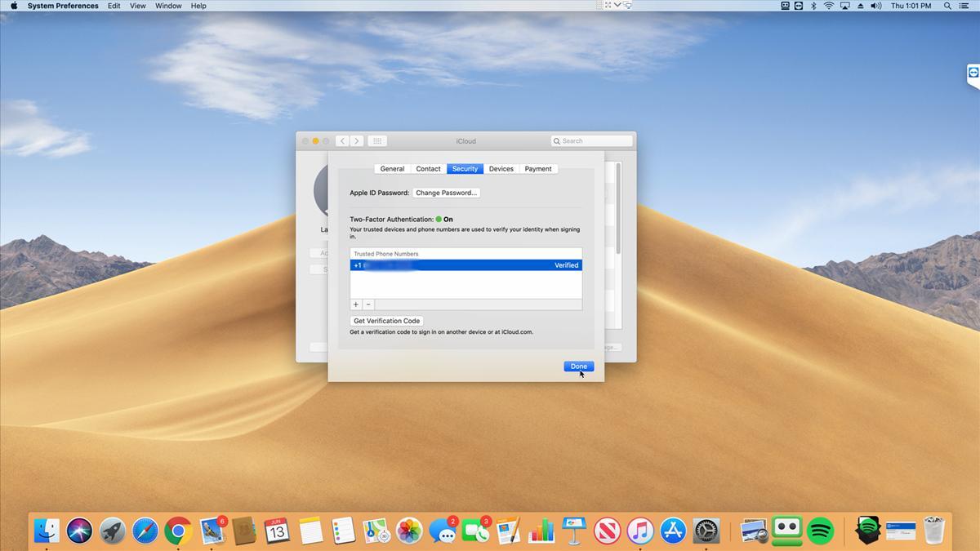
Task: Launch Pages from the Dock
Action: 508,531
